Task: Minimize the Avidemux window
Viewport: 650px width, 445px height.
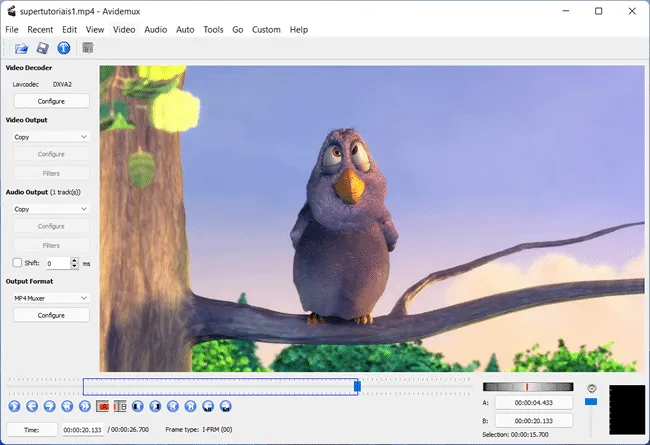Action: [x=566, y=11]
